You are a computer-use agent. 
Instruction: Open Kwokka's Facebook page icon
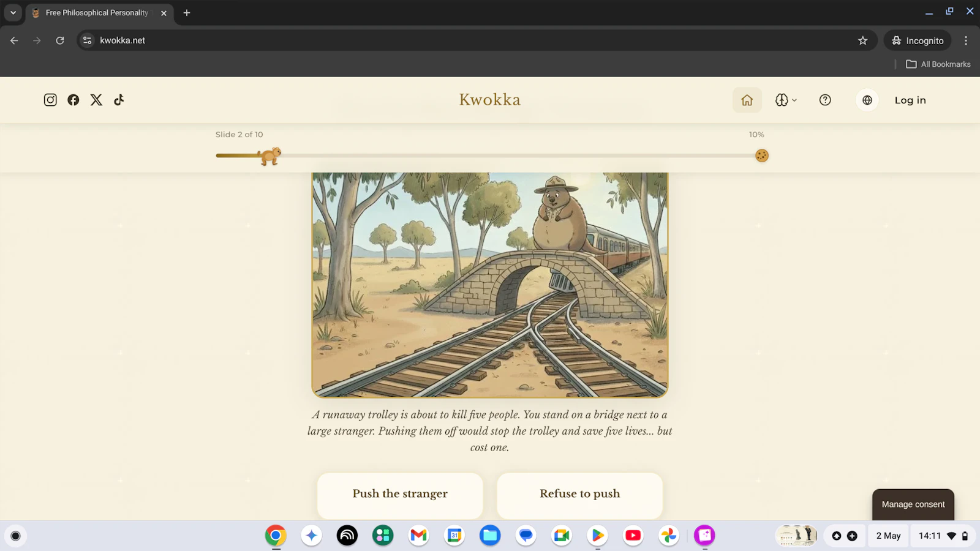(x=73, y=100)
